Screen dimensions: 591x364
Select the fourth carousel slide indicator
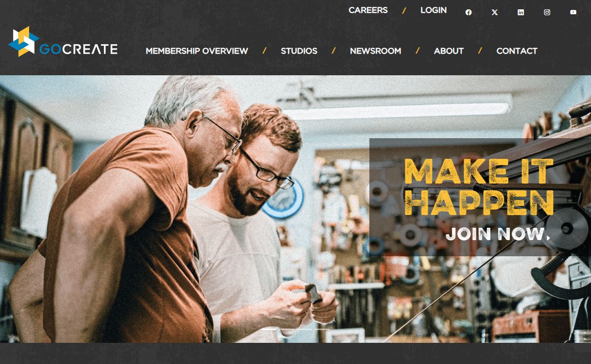[x=322, y=329]
